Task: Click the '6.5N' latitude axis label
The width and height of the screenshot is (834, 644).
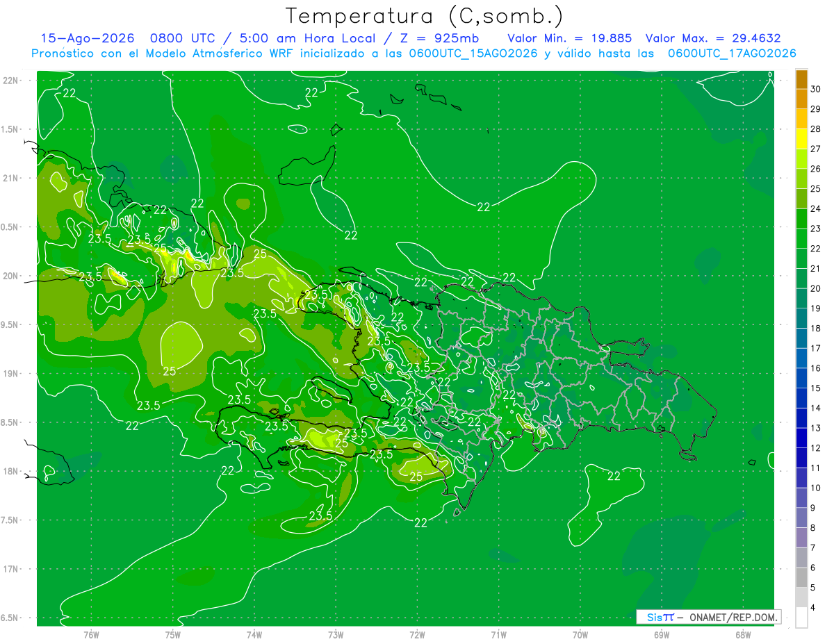Action: coord(10,618)
